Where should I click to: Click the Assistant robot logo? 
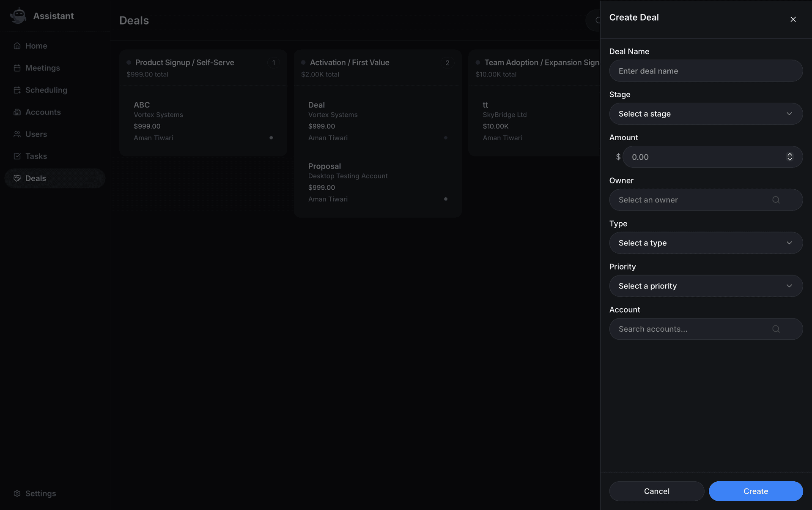[x=18, y=16]
